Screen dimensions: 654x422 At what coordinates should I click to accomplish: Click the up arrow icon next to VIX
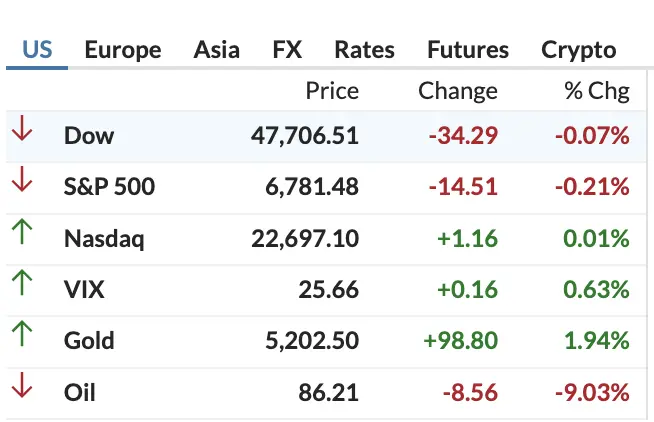pyautogui.click(x=22, y=288)
